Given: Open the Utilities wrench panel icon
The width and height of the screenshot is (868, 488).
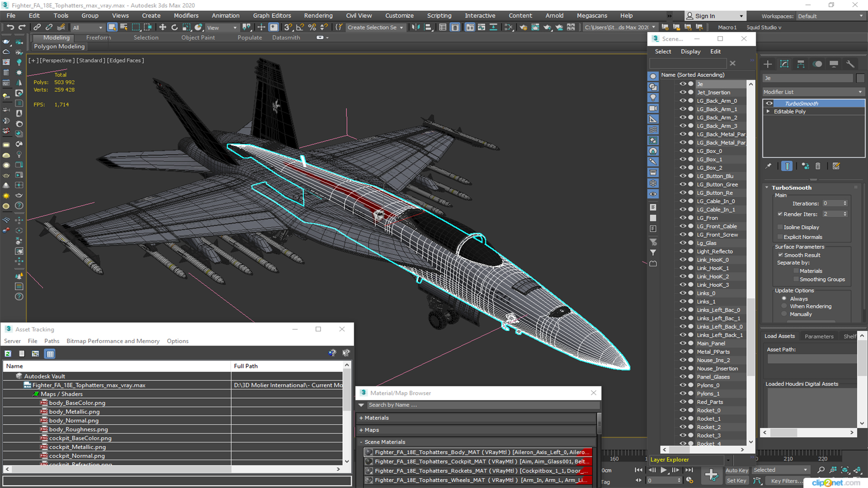Looking at the screenshot, I should (850, 64).
